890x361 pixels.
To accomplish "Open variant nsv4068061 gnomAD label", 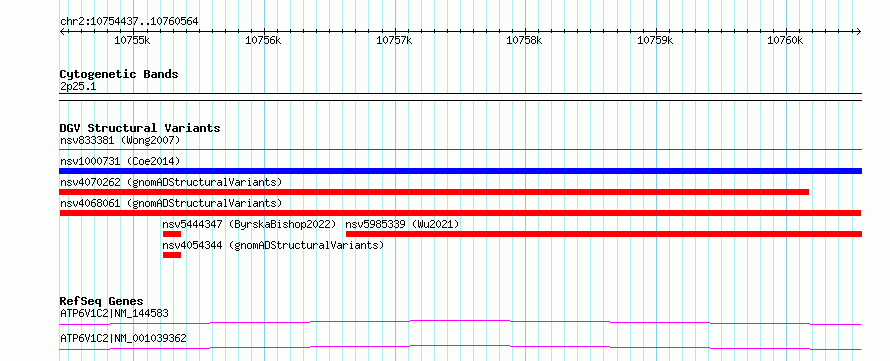I will tap(171, 203).
